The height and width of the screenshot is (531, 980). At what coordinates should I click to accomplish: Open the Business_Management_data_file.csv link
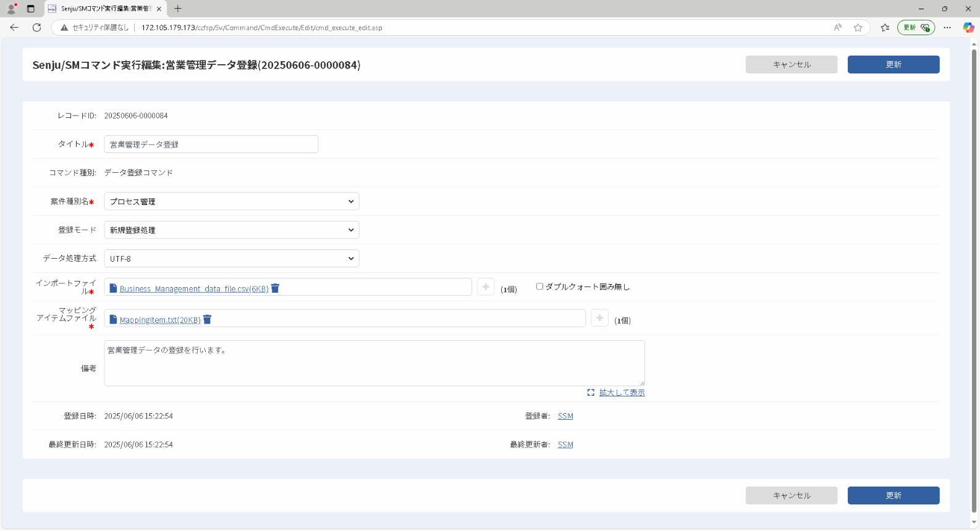(x=194, y=289)
